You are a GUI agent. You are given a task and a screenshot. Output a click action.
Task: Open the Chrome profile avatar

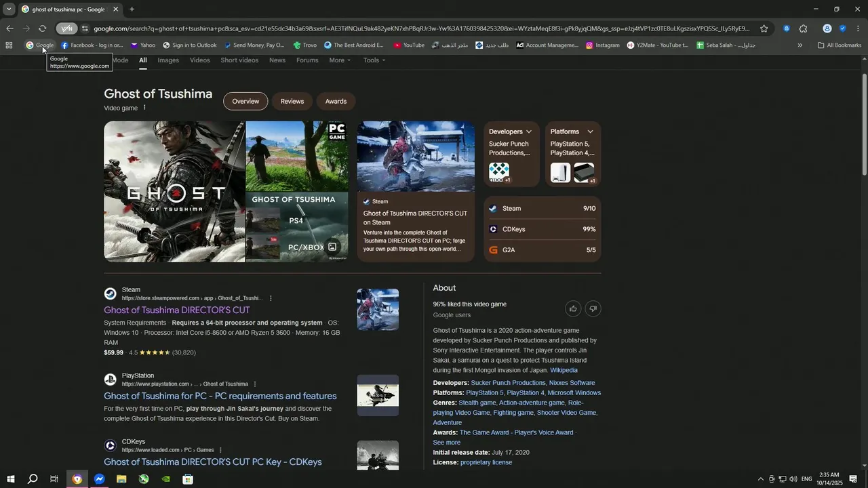(x=827, y=28)
